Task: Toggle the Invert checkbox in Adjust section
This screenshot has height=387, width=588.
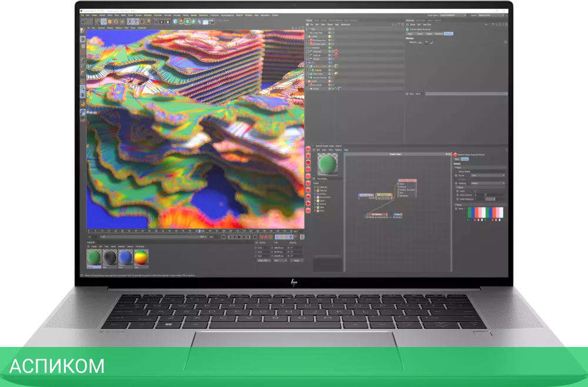Action: pyautogui.click(x=475, y=191)
